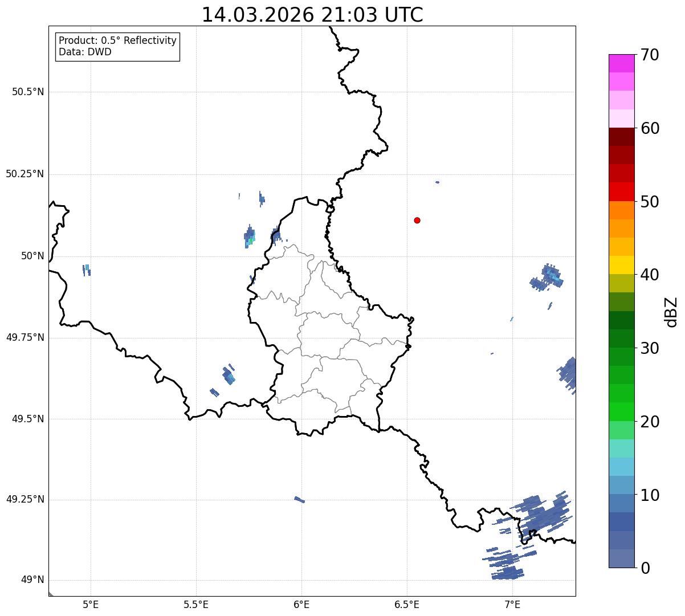Select the bottom gray-blue 0 dBZ colorbar segment
The width and height of the screenshot is (685, 616).
[x=621, y=558]
